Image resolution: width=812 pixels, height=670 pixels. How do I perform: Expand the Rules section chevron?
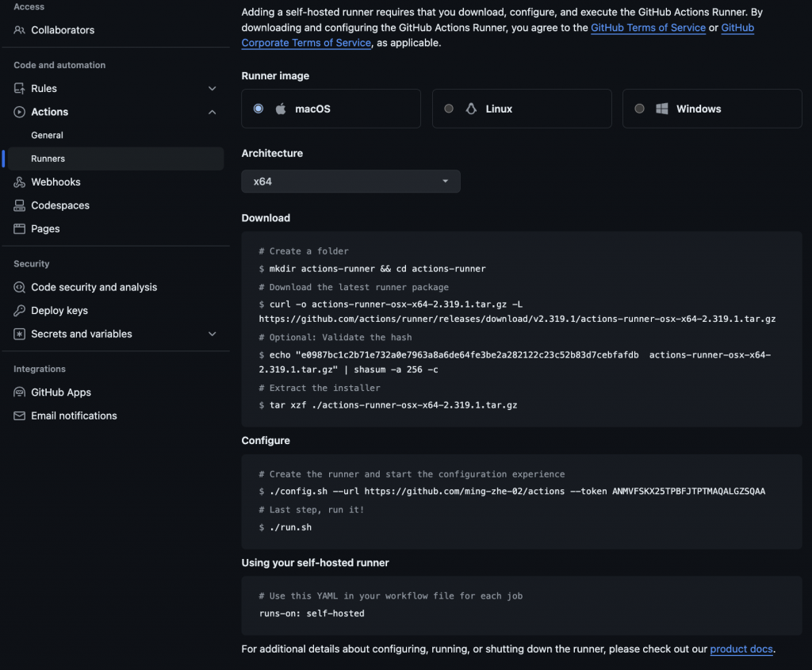pos(212,89)
